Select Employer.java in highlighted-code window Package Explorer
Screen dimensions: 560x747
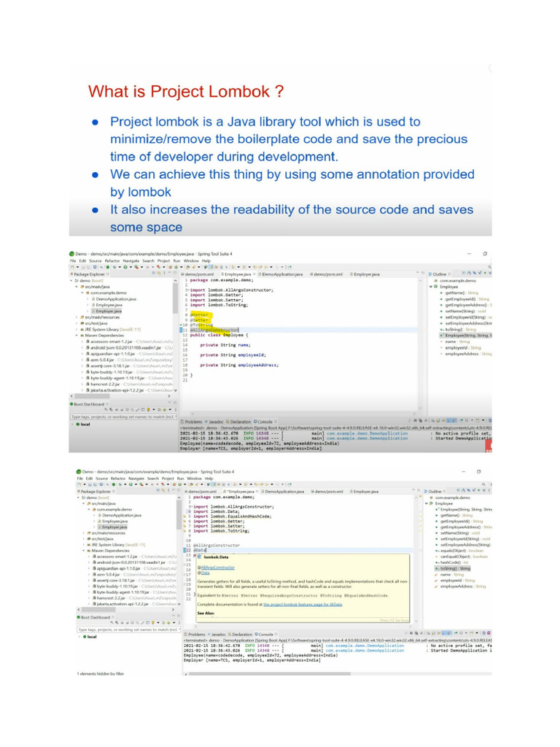tap(108, 311)
